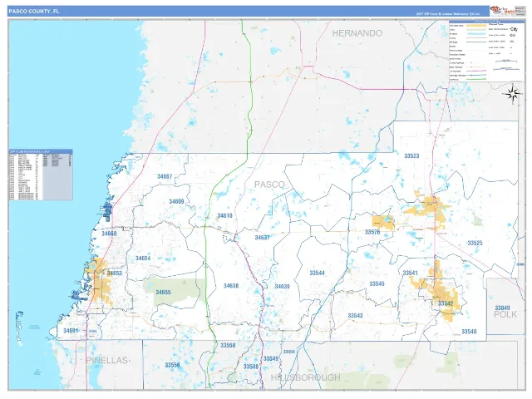Click ZIP code 34654
Viewport: 532px width, 399px height.
tap(143, 259)
